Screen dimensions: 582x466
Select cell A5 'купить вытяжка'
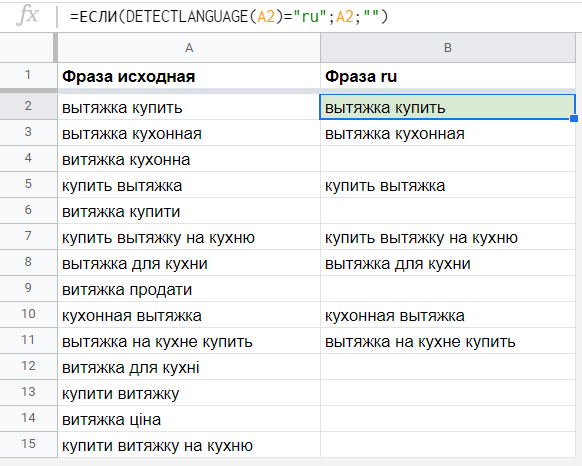point(189,185)
